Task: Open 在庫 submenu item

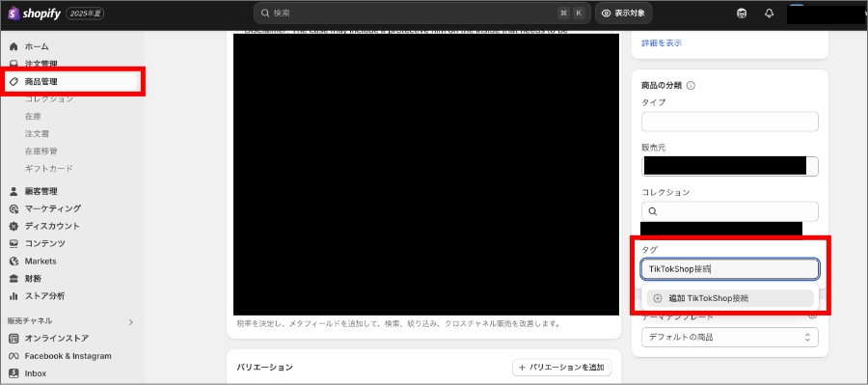Action: tap(33, 117)
